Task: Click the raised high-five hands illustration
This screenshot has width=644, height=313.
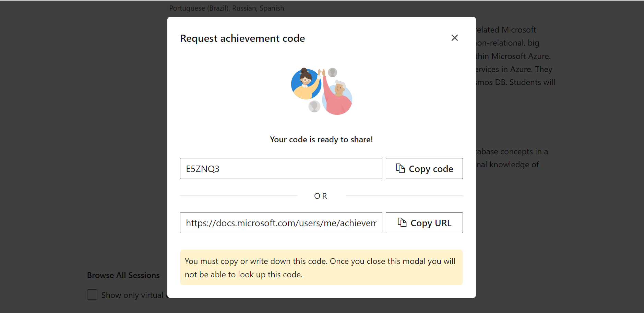Action: click(x=322, y=73)
